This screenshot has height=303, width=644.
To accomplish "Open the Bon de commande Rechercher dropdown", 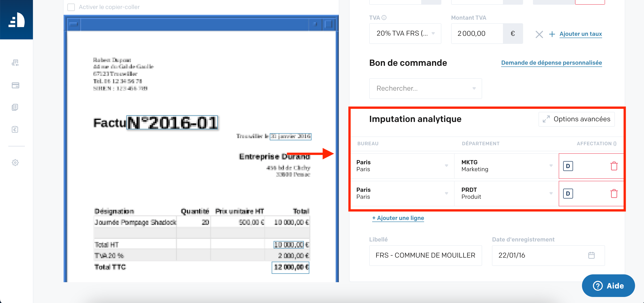I will coord(425,88).
